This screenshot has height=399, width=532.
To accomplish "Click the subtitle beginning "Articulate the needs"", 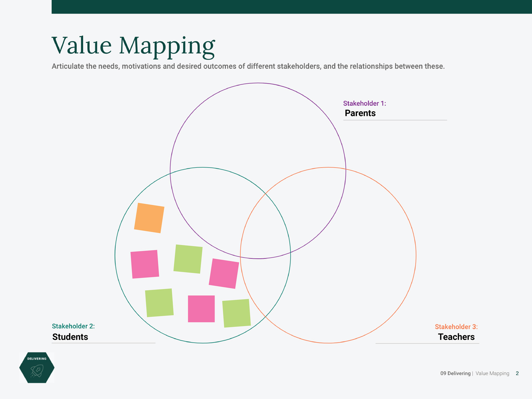I will (x=248, y=66).
